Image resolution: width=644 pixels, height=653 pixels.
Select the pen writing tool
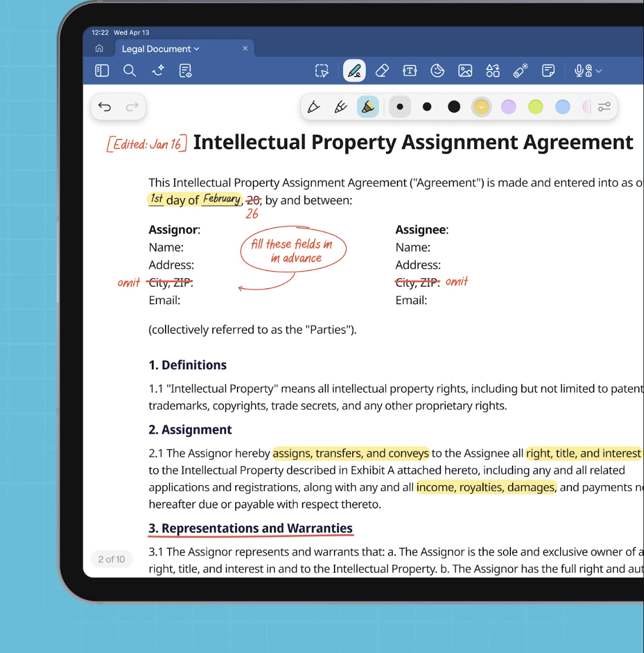click(355, 71)
